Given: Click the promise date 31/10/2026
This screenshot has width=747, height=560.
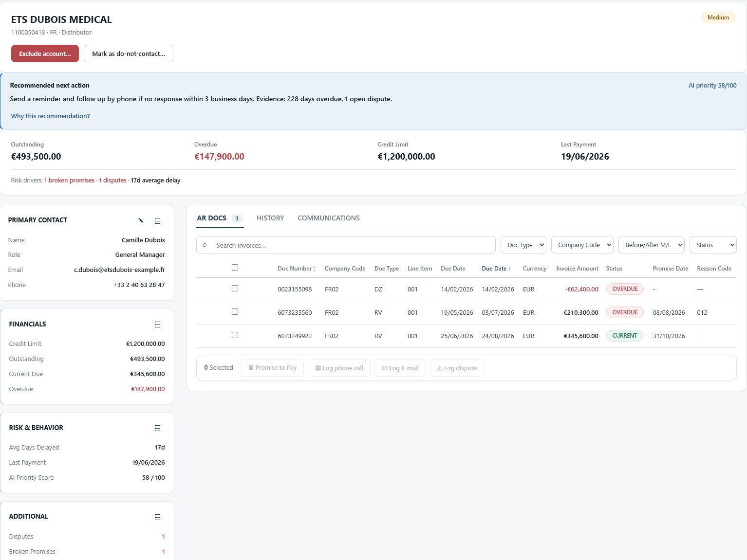Looking at the screenshot, I should 669,336.
